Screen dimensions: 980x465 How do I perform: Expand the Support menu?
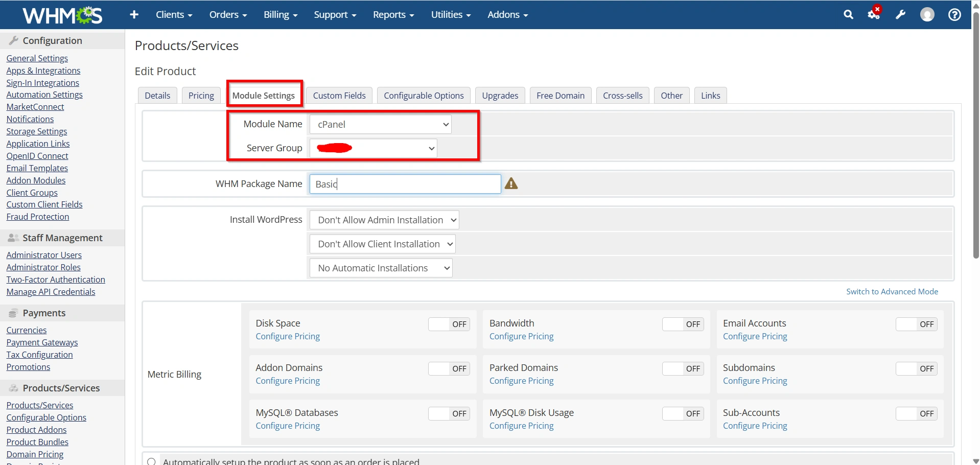coord(335,15)
